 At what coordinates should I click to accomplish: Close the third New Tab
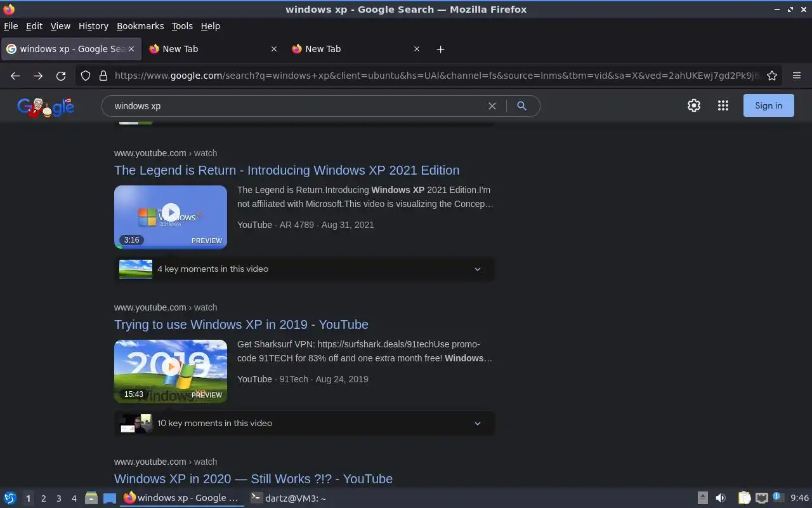[417, 49]
